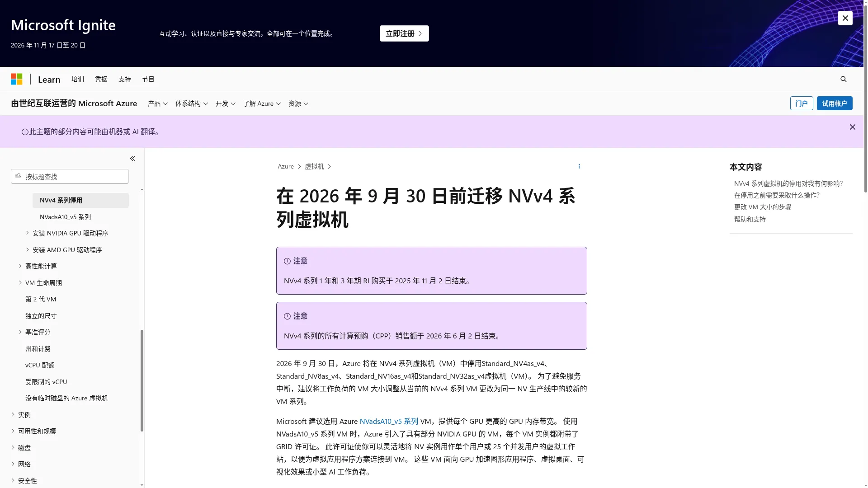Expand the 基准评分 tree node
This screenshot has height=488, width=868.
pos(20,332)
